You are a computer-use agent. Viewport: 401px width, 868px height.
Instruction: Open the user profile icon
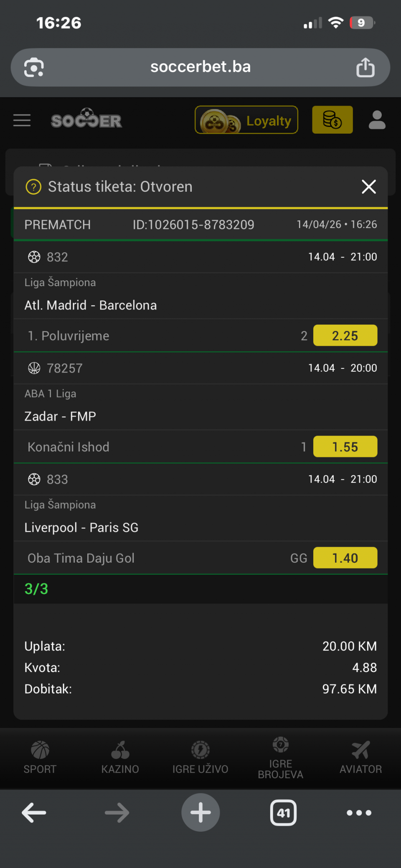click(377, 120)
